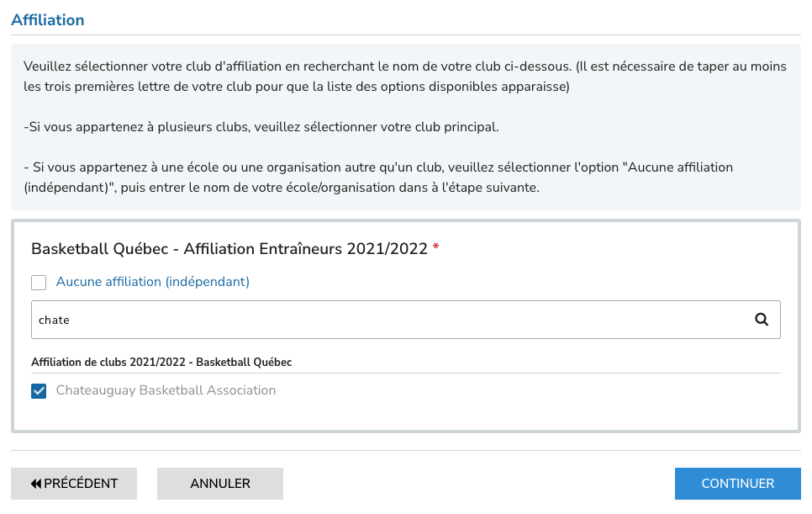The height and width of the screenshot is (514, 812).
Task: Proceed by clicking CONTINUER
Action: point(737,484)
